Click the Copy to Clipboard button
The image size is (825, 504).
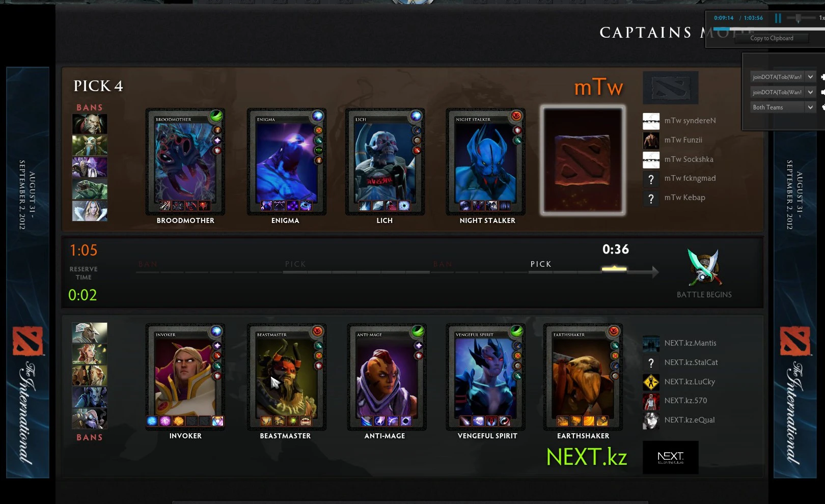(772, 38)
